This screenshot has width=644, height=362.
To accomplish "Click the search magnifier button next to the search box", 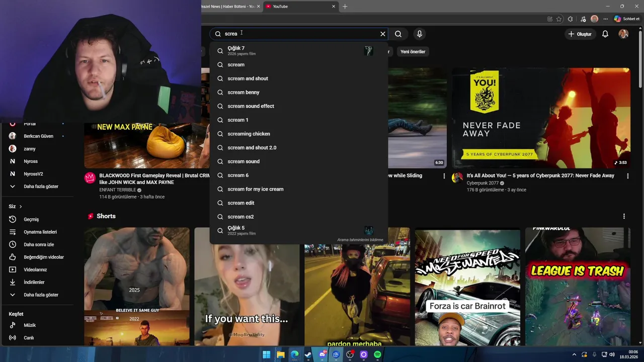I will (398, 34).
